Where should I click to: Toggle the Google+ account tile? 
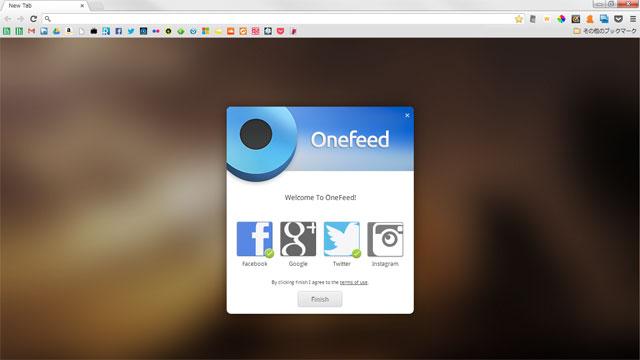coord(298,239)
